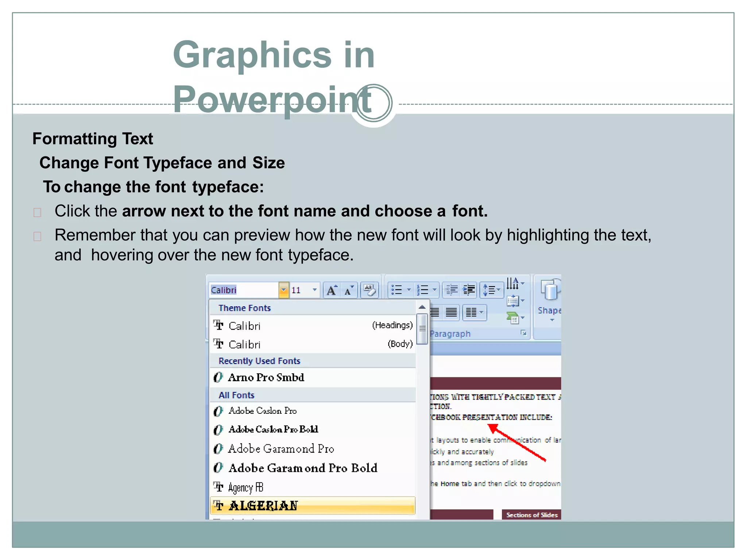Screen dimensions: 747x560
Task: Apply bulleted list formatting
Action: pyautogui.click(x=396, y=290)
